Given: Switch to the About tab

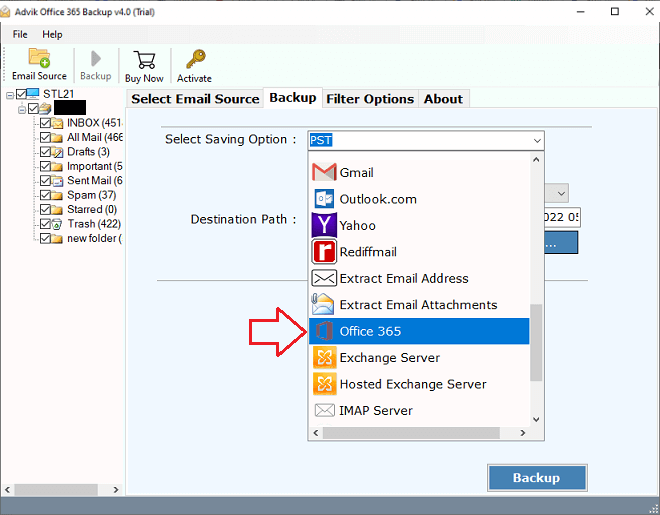Looking at the screenshot, I should coord(444,99).
